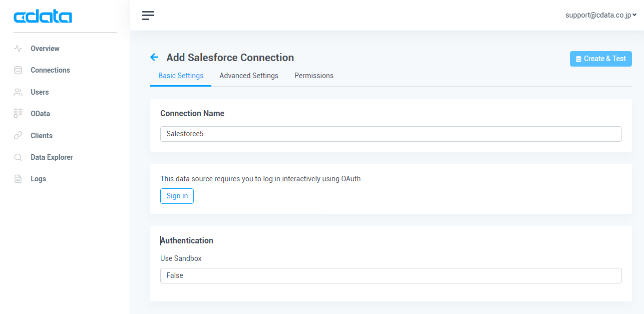The image size is (644, 314).
Task: Click the Sign in button
Action: tap(177, 196)
